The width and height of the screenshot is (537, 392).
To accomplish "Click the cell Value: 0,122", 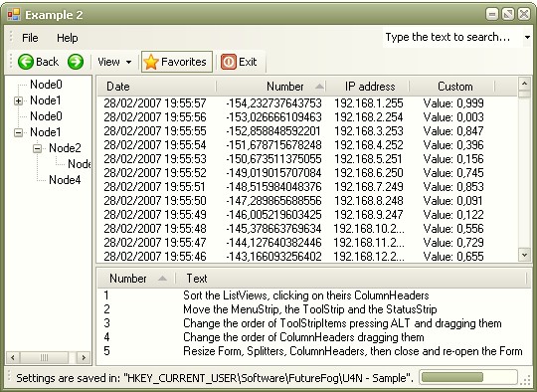I will click(x=453, y=215).
